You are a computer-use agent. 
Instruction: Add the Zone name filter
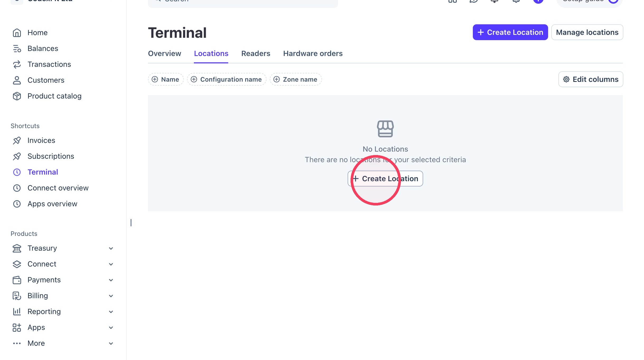pos(296,79)
